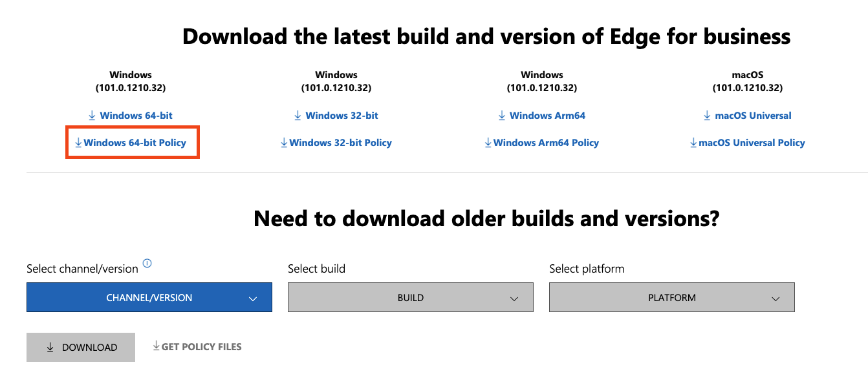Click arrow icon before macOS Universal Policy

693,143
